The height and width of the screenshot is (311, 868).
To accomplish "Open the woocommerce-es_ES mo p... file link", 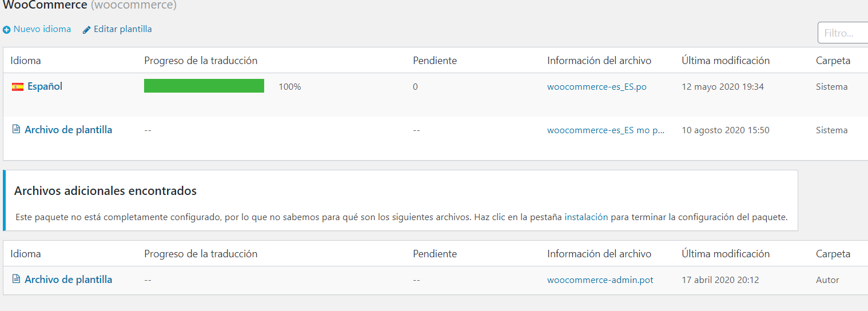I will click(x=606, y=130).
